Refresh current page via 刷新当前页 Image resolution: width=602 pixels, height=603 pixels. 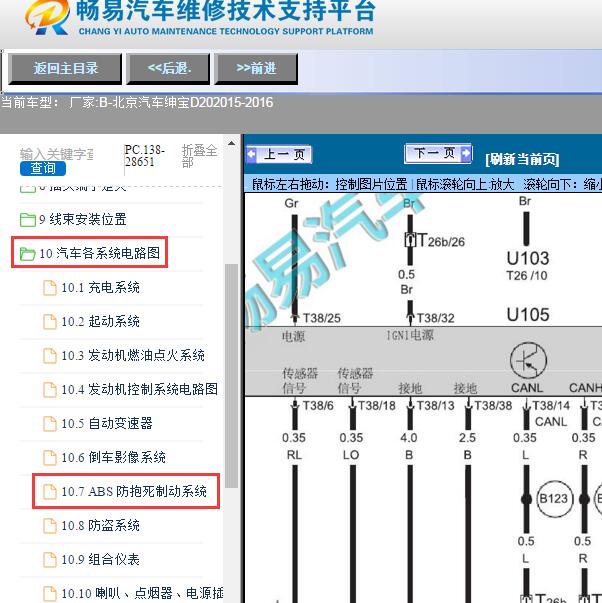tap(522, 159)
